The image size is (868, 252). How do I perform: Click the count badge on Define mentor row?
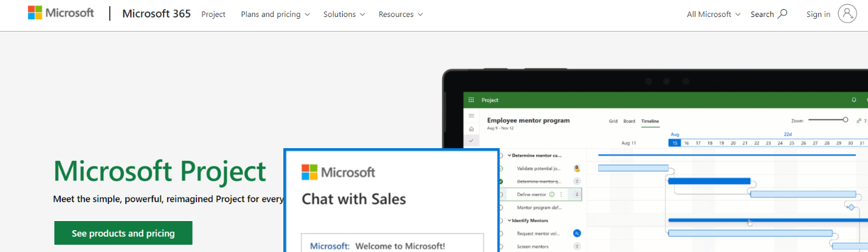tap(576, 194)
